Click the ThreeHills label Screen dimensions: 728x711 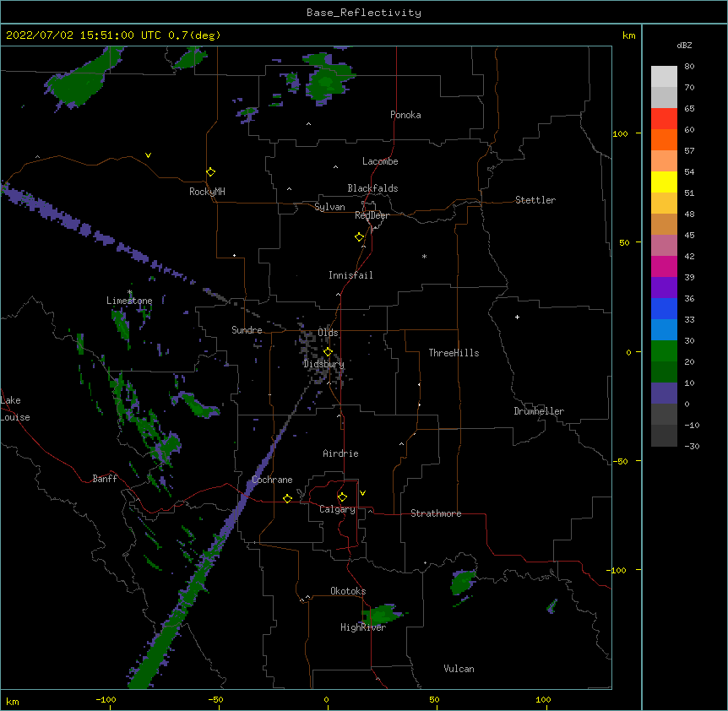point(454,353)
